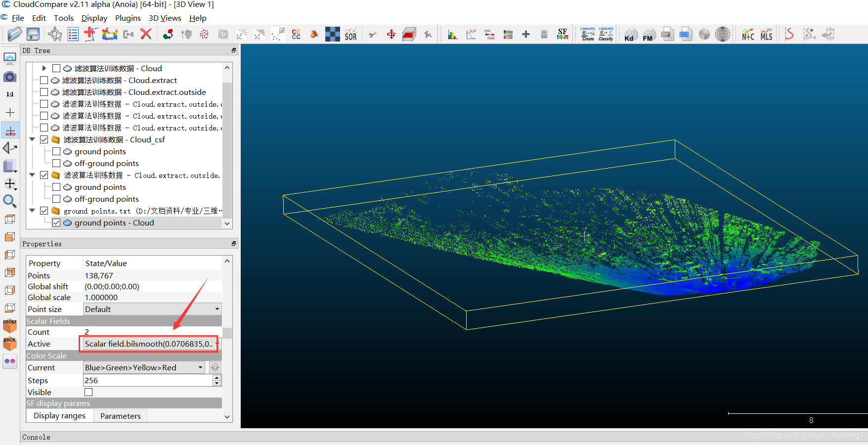
Task: Click the red X delete icon
Action: tap(146, 34)
